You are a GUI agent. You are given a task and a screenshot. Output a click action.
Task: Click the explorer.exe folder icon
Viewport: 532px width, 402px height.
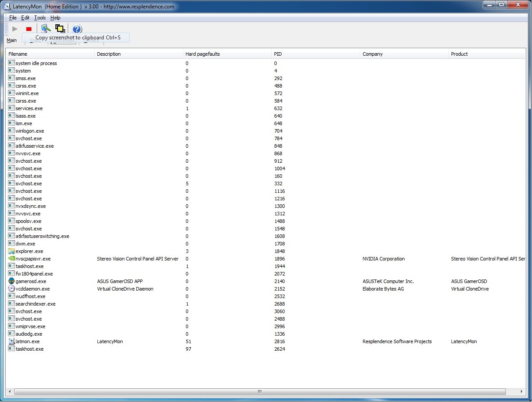point(12,251)
